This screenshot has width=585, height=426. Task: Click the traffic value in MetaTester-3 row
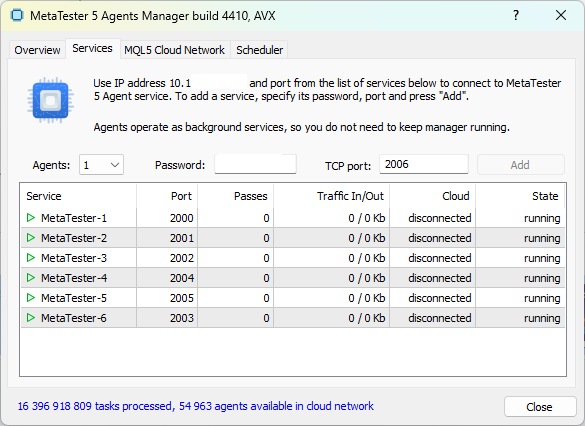(366, 258)
